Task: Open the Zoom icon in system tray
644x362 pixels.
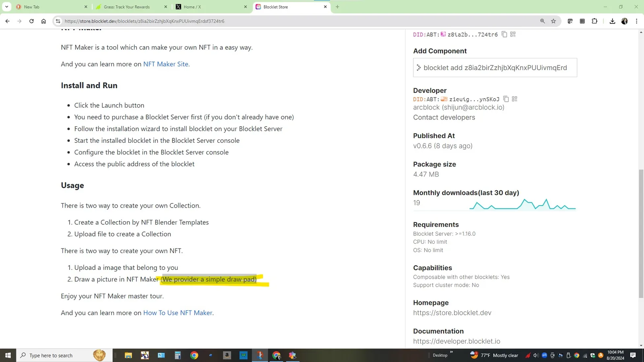Action: 544,355
